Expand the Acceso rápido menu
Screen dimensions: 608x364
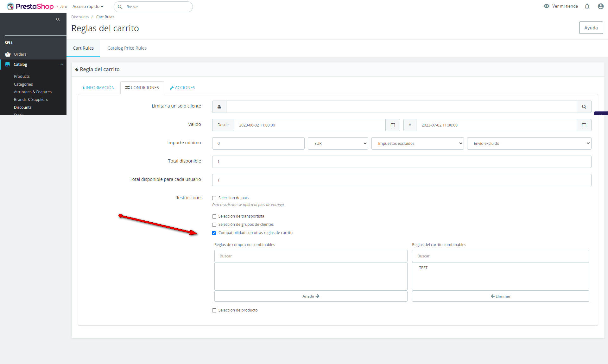pos(88,7)
